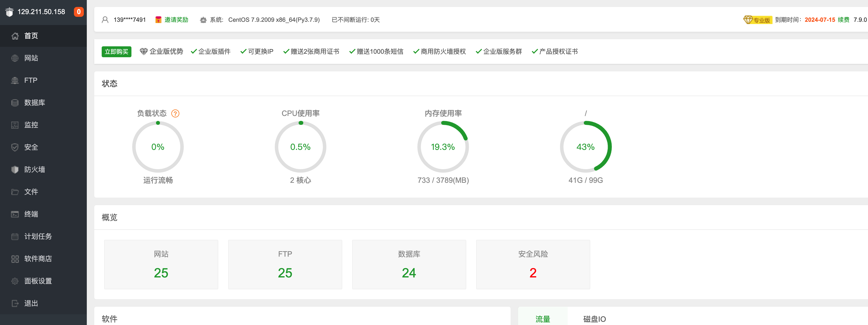Switch to the 磁盘IO tab
The height and width of the screenshot is (325, 868).
594,319
